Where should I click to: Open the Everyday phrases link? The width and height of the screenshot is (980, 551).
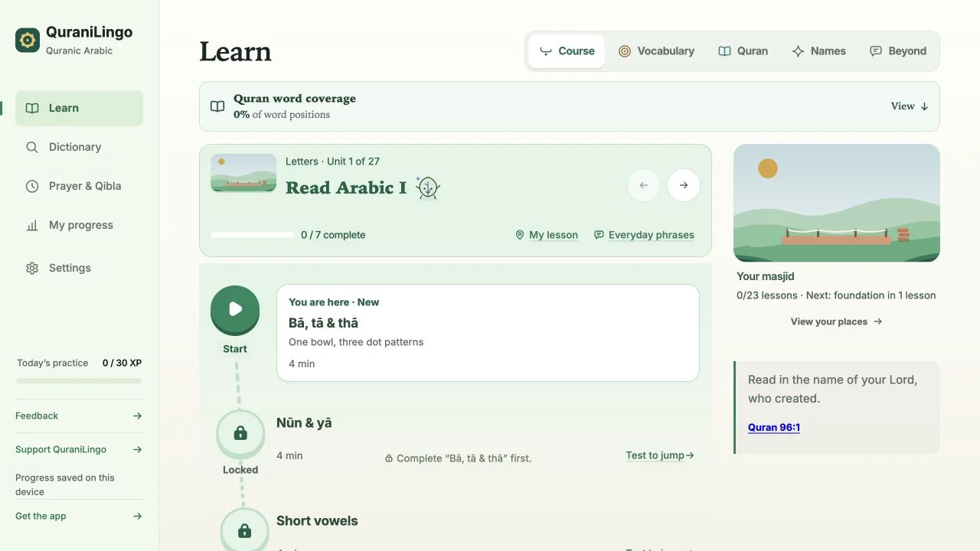coord(644,235)
